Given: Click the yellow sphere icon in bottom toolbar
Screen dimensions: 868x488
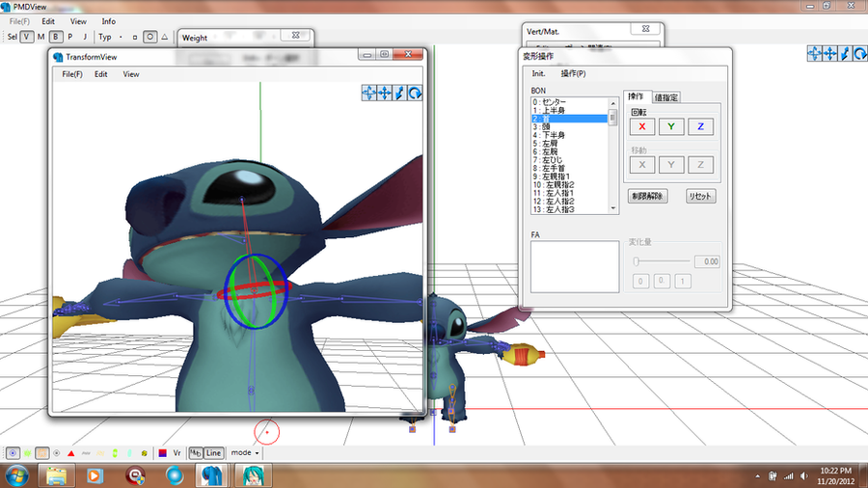Looking at the screenshot, I should pos(144,453).
